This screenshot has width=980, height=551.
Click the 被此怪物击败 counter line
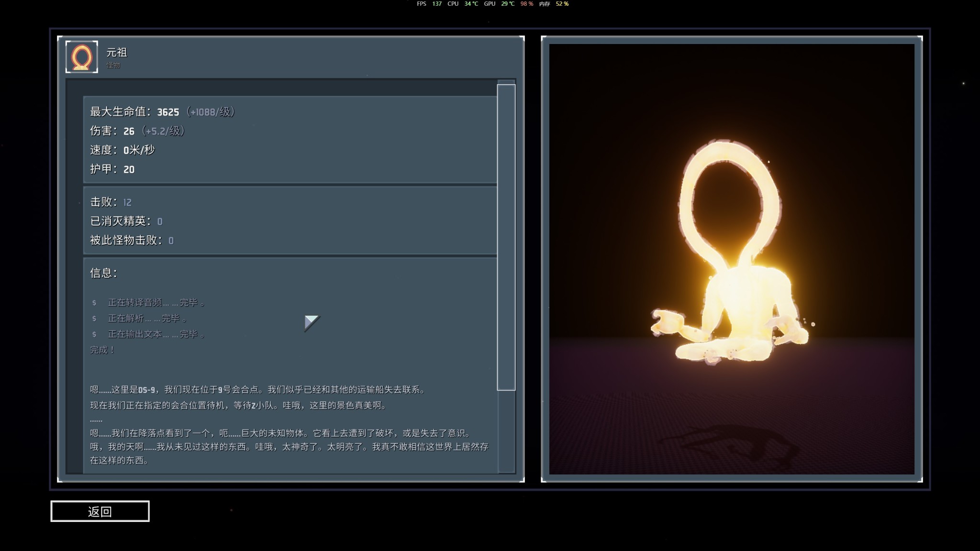pyautogui.click(x=132, y=241)
